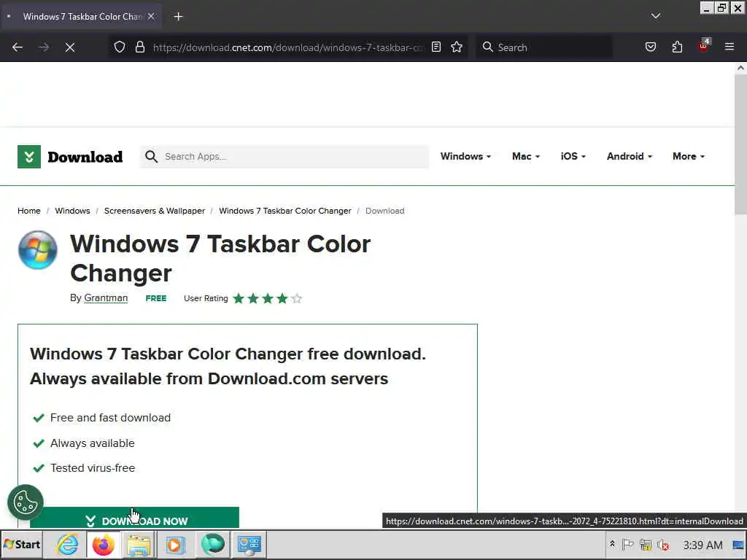
Task: Click the uBlock extension icon
Action: [x=704, y=46]
